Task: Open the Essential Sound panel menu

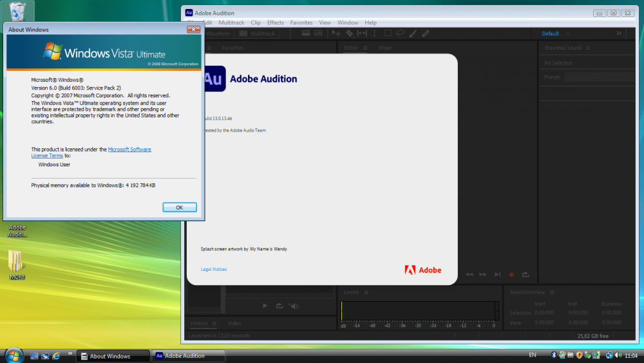Action: coord(588,48)
